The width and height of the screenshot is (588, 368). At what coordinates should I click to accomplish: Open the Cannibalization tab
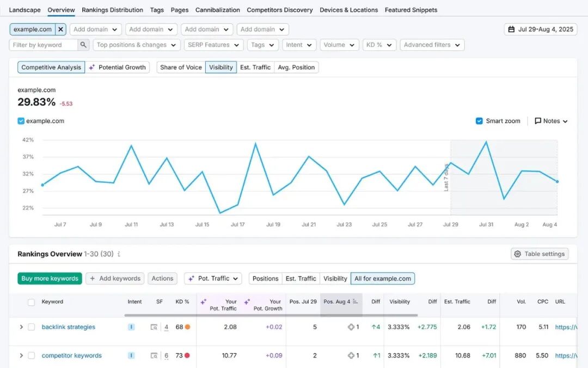coord(217,10)
